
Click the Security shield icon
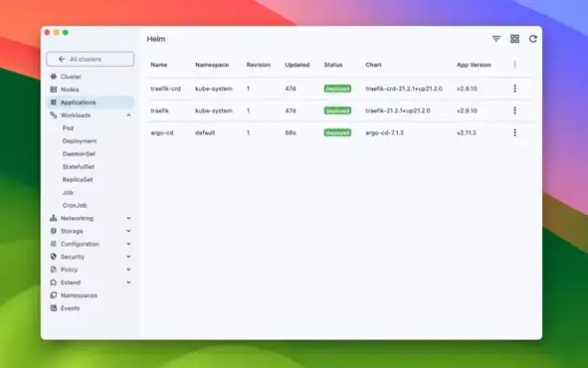(x=53, y=257)
